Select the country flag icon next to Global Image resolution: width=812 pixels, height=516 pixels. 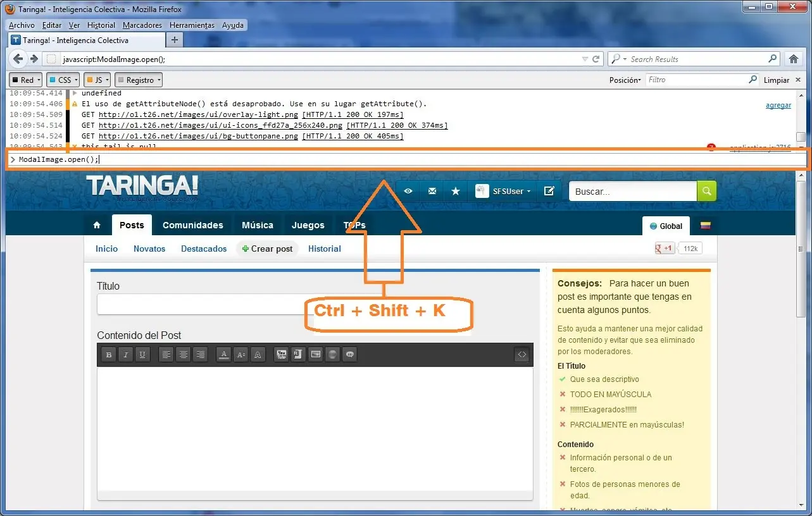704,226
